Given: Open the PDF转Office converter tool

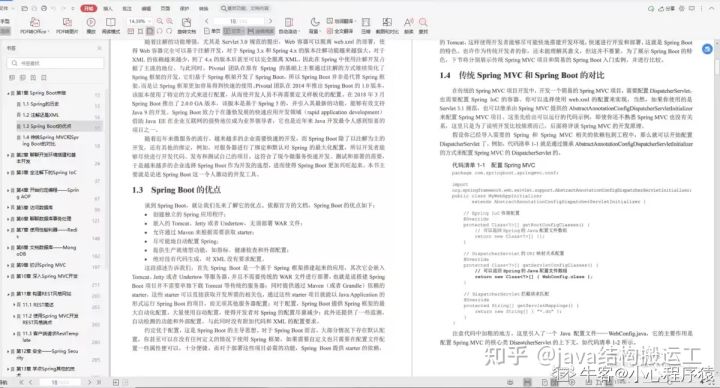Looking at the screenshot, I should pos(34,25).
